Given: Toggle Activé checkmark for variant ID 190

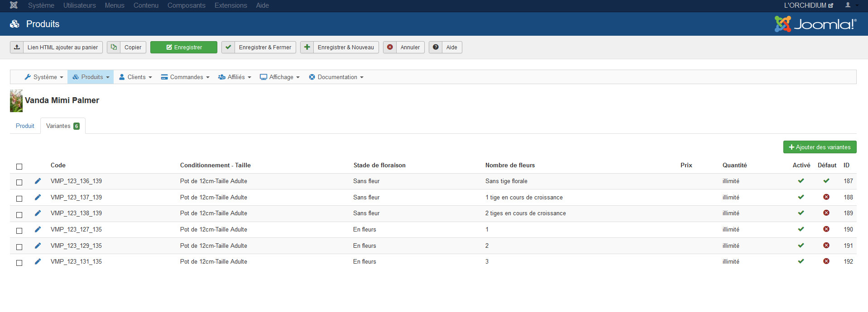Looking at the screenshot, I should click(801, 229).
